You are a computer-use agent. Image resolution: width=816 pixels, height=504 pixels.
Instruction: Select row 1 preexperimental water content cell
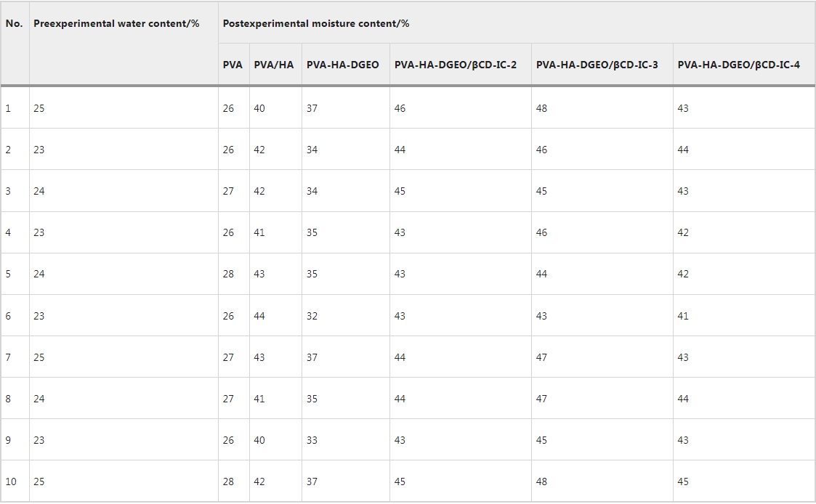(x=39, y=108)
